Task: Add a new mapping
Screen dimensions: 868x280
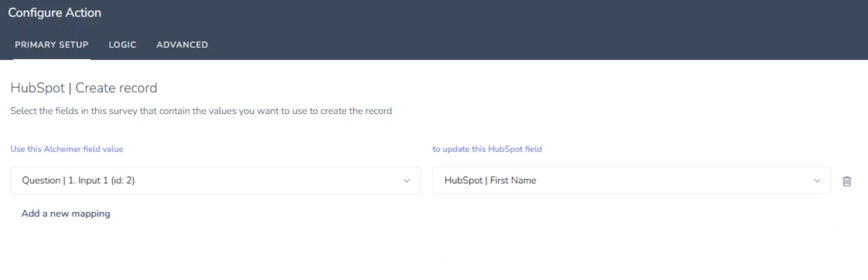Action: tap(66, 214)
